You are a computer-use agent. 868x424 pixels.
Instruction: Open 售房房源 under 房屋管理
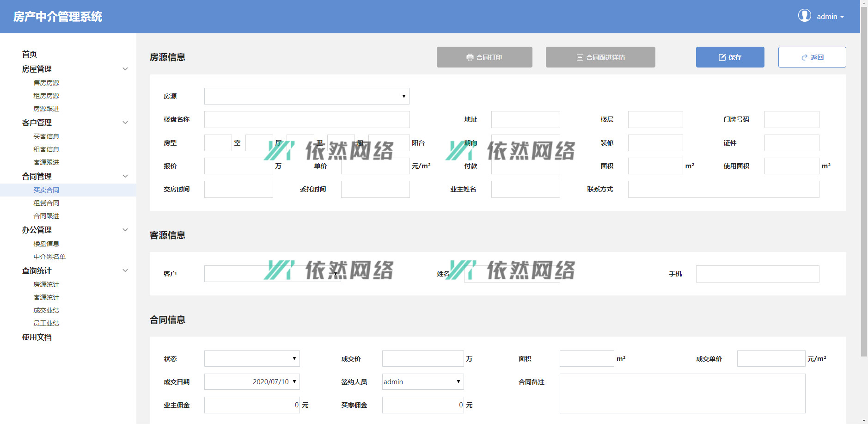(46, 83)
